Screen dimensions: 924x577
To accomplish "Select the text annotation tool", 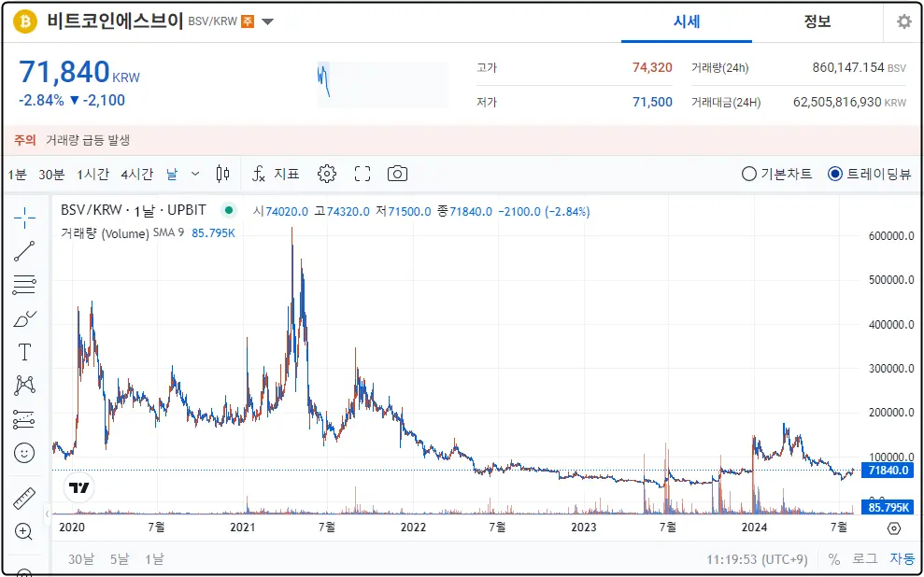I will pos(24,352).
